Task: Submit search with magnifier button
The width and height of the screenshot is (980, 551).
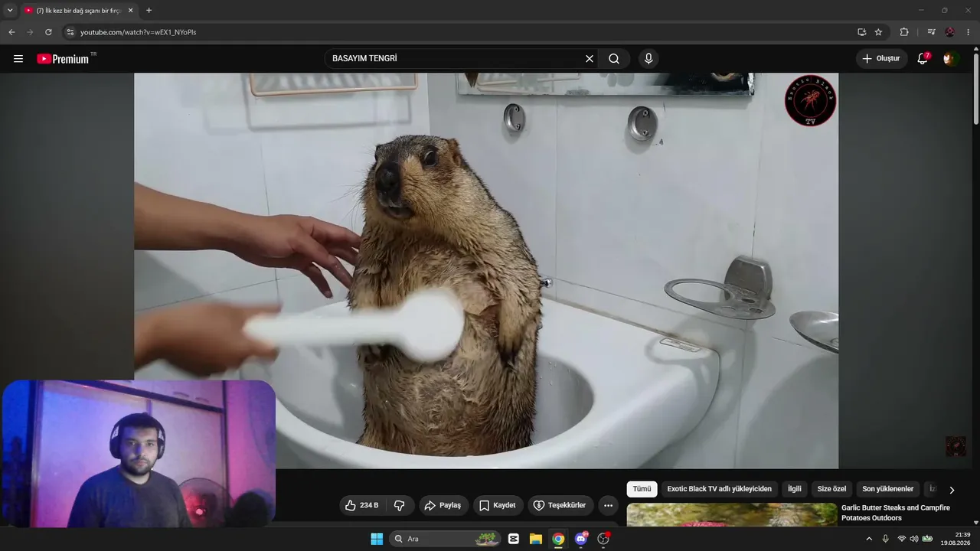Action: pyautogui.click(x=614, y=59)
